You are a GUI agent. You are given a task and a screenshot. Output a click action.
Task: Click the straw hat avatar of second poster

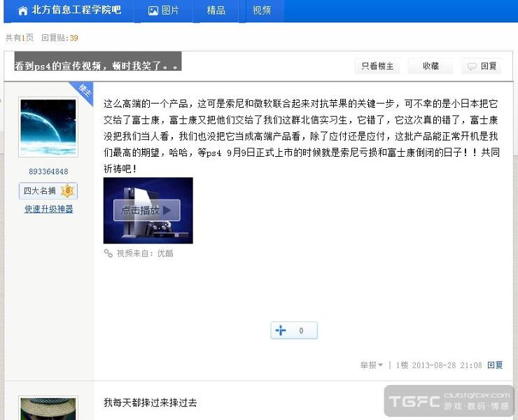(x=48, y=409)
